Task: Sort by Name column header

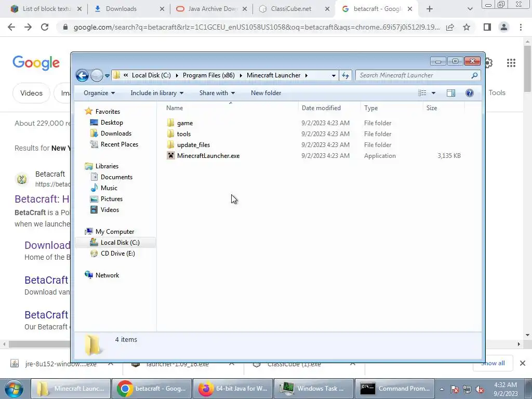Action: pos(175,108)
